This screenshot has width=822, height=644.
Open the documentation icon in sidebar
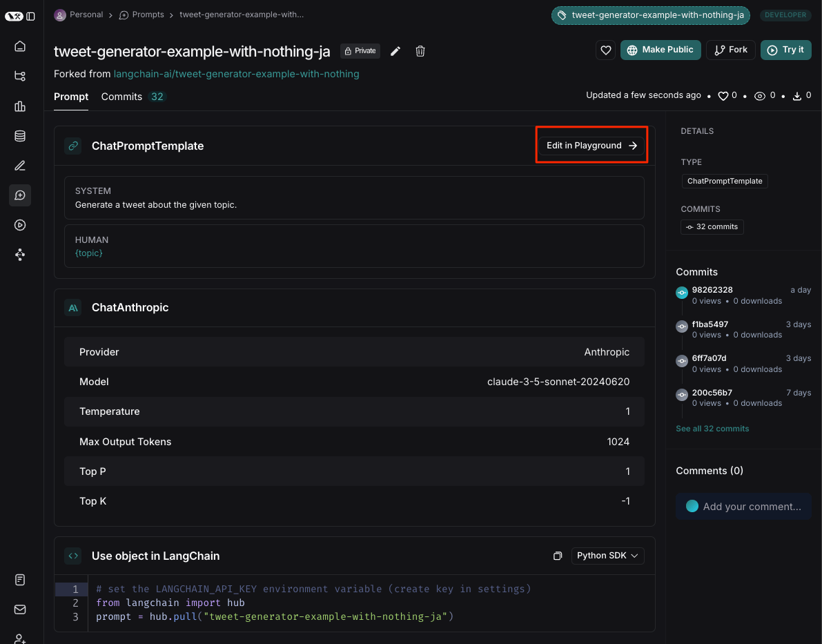point(20,580)
